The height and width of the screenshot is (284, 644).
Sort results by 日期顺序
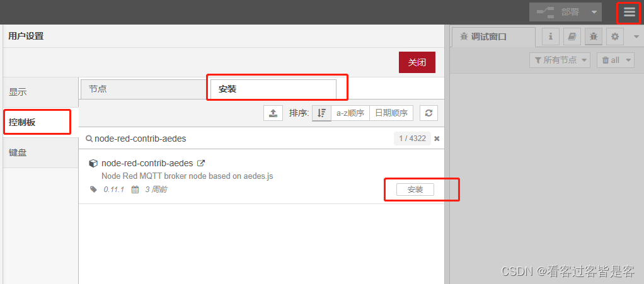pos(391,113)
